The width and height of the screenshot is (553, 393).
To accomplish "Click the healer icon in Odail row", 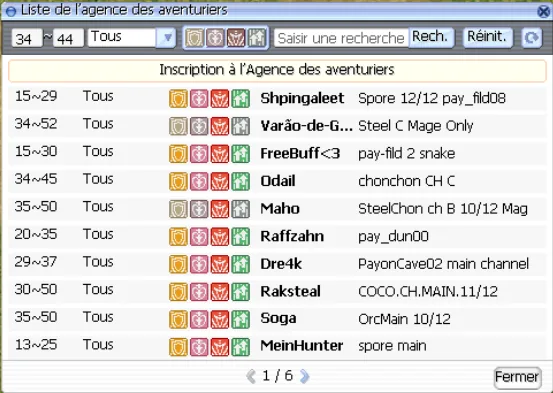I will tap(199, 181).
